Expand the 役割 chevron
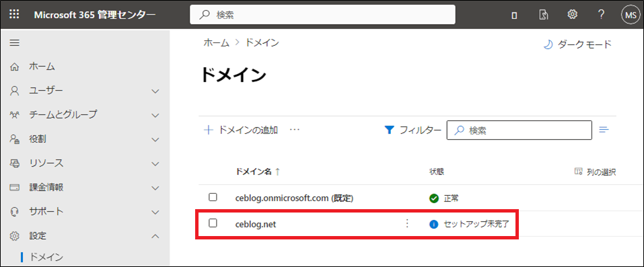The width and height of the screenshot is (644, 267). point(155,140)
